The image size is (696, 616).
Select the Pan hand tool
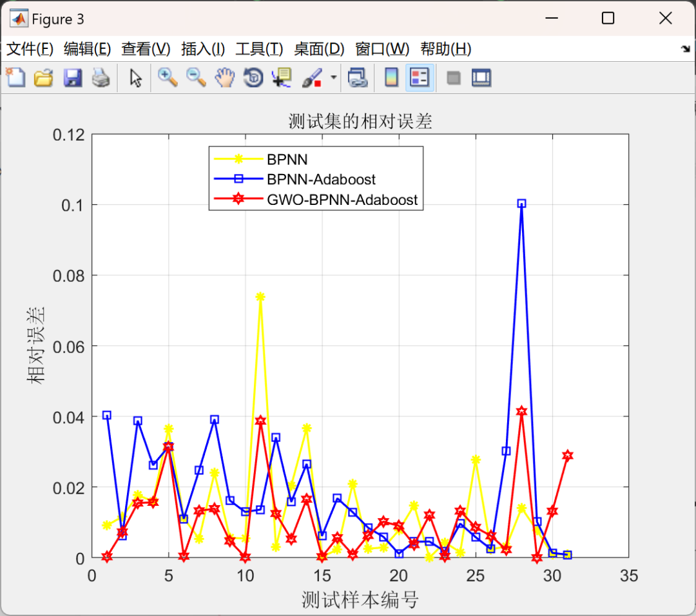(225, 78)
